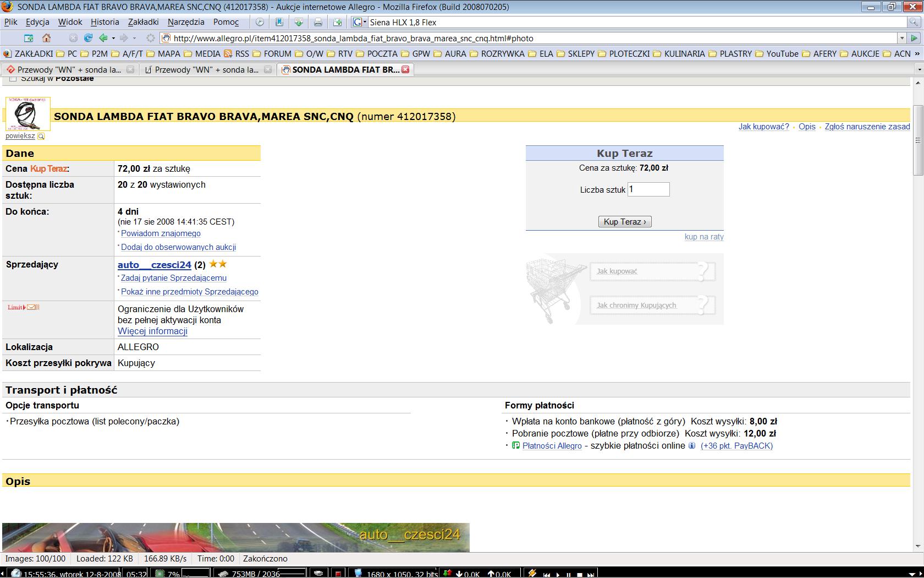Viewport: 924px width, 578px height.
Task: Open the Pomoc menu
Action: (x=226, y=22)
